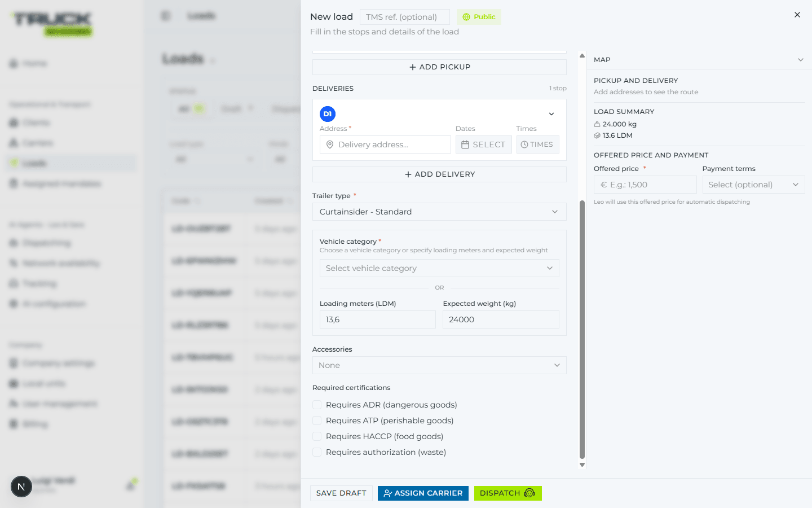Click the 13.6 LDM load summary text

click(617, 135)
